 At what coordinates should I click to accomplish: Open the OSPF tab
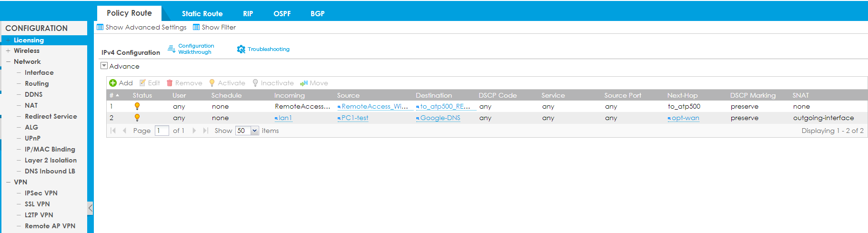pyautogui.click(x=282, y=14)
